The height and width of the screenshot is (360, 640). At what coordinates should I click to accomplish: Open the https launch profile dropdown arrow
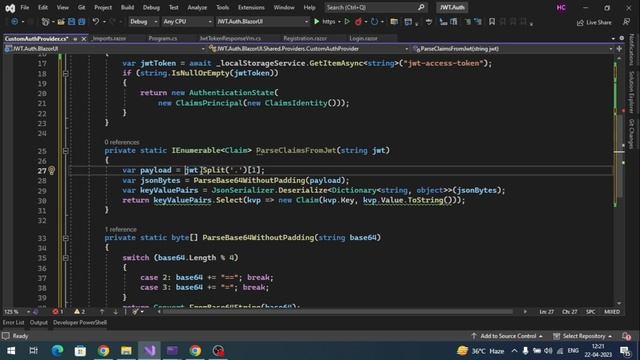[x=339, y=22]
